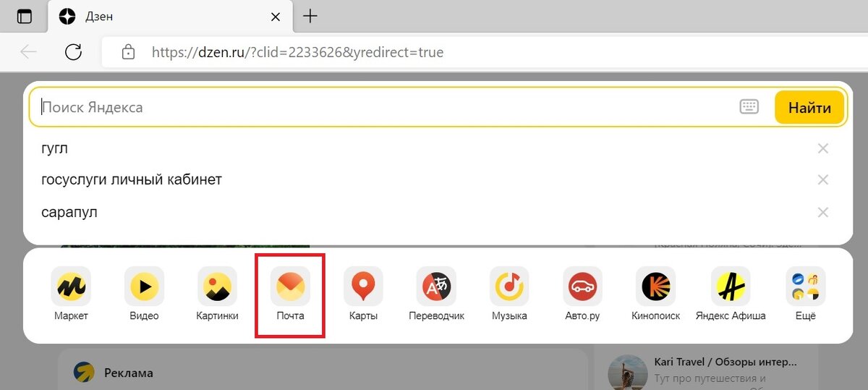
Task: Open the Kari Travel channel title
Action: 726,361
